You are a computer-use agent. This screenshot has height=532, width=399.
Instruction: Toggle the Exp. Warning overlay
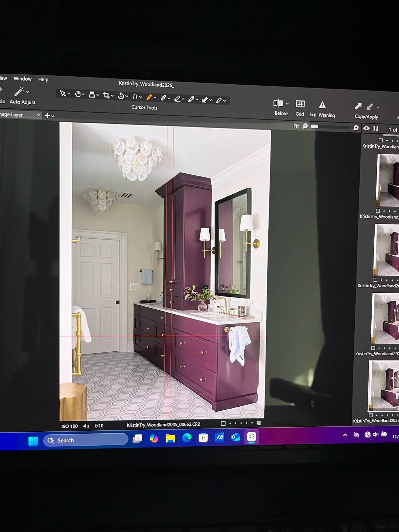322,105
